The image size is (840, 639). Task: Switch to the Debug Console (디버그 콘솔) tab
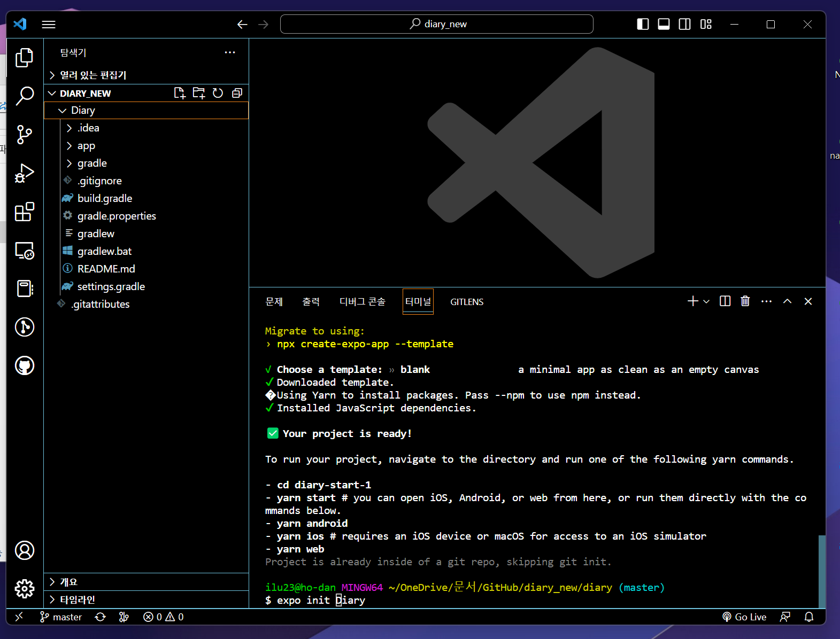tap(363, 302)
